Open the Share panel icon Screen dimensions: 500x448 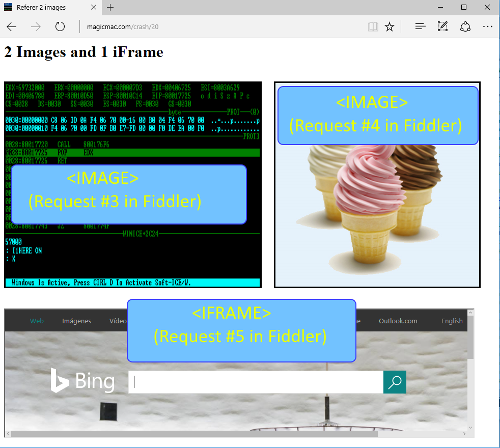point(465,27)
